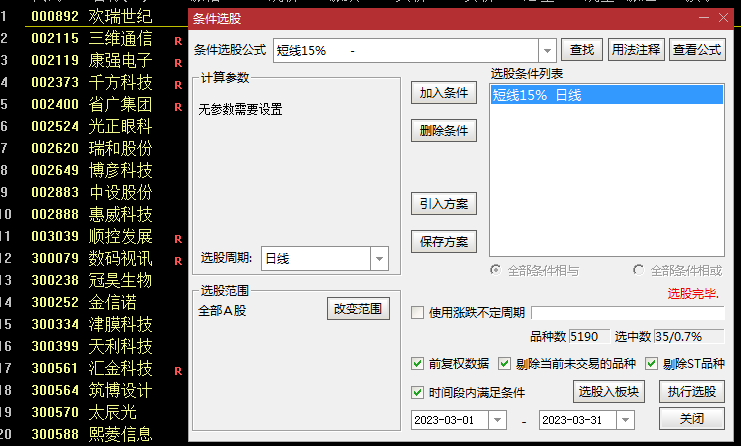Viewport: 741px width, 446px height.
Task: Click the 品种数 5190 value
Action: pos(589,336)
